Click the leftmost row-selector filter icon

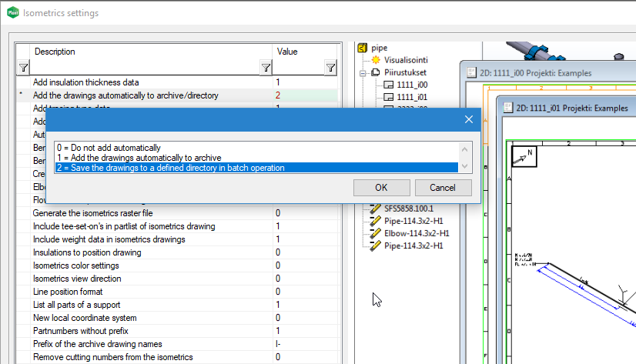(x=23, y=68)
